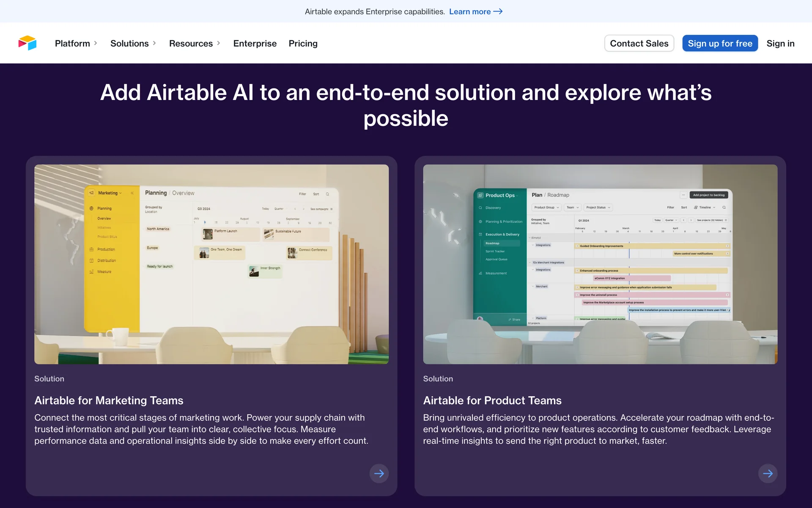The width and height of the screenshot is (812, 508).
Task: Open the Pricing nav item
Action: click(x=303, y=43)
